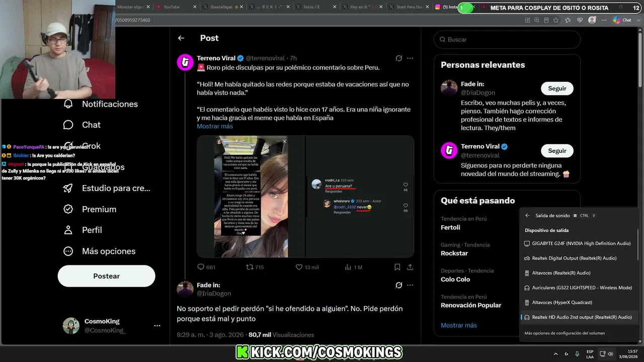Screen dimensions: 644x362
Task: Select Auriculares G522 LIGHTSPEED output
Action: 578,288
